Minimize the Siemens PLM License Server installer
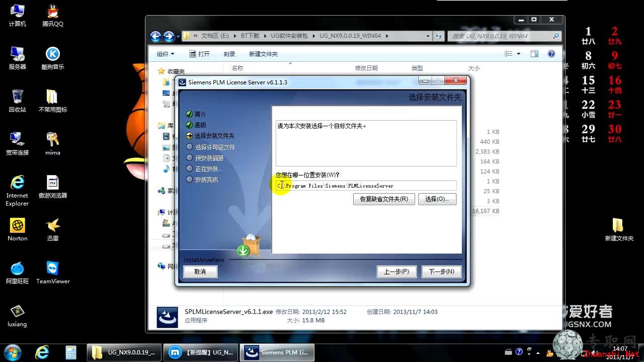Viewport: 644px width, 362px height. (426, 80)
